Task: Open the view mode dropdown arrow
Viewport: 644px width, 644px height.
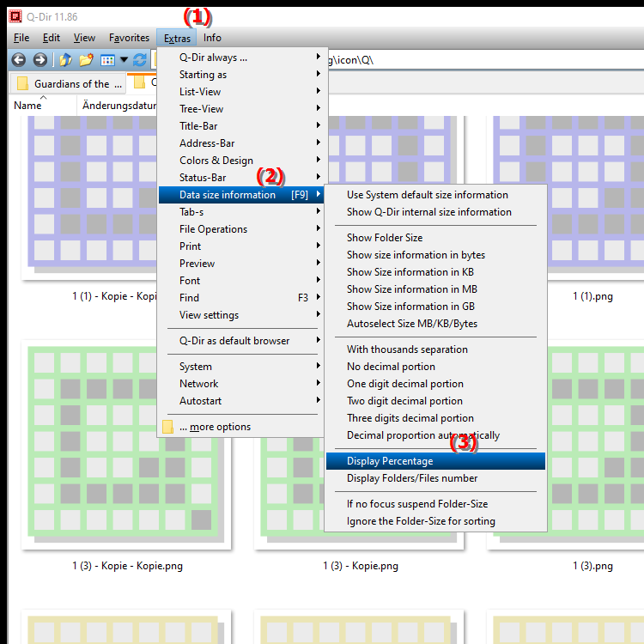Action: (x=124, y=60)
